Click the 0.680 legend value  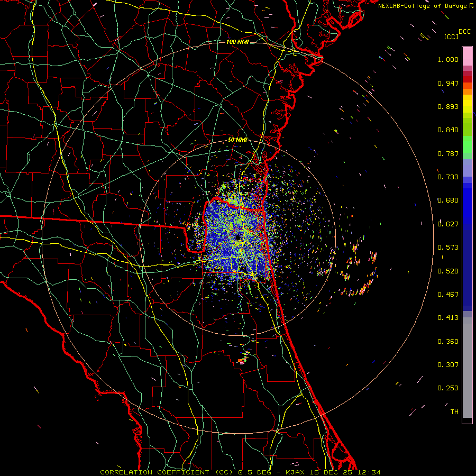pos(448,200)
